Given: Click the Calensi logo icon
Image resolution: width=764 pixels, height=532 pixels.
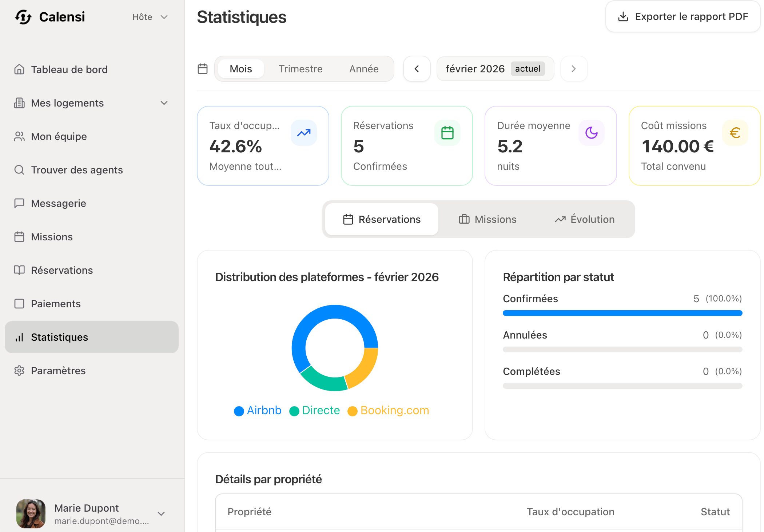Looking at the screenshot, I should 23,17.
